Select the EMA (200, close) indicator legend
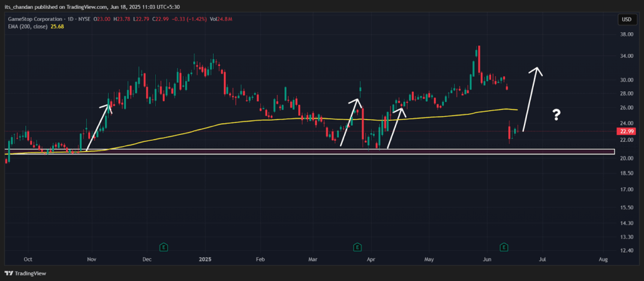This screenshot has height=281, width=644. (28, 26)
